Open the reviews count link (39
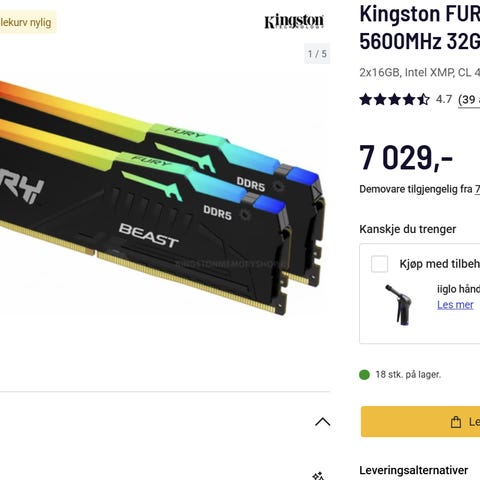The width and height of the screenshot is (480, 480). 469,100
